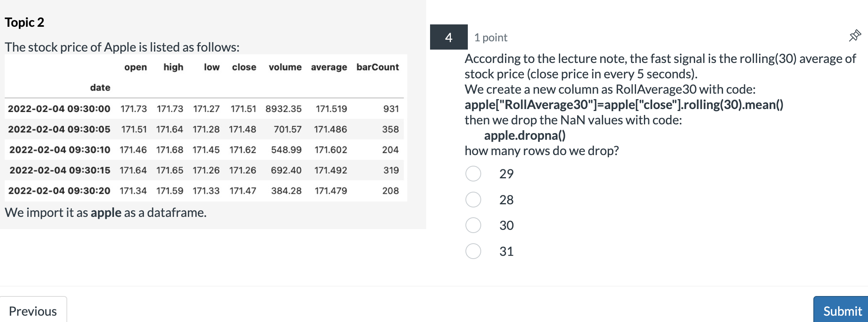Click the 2022-02-04 09:30:00 row label
Image resolution: width=868 pixels, height=322 pixels.
click(x=59, y=109)
